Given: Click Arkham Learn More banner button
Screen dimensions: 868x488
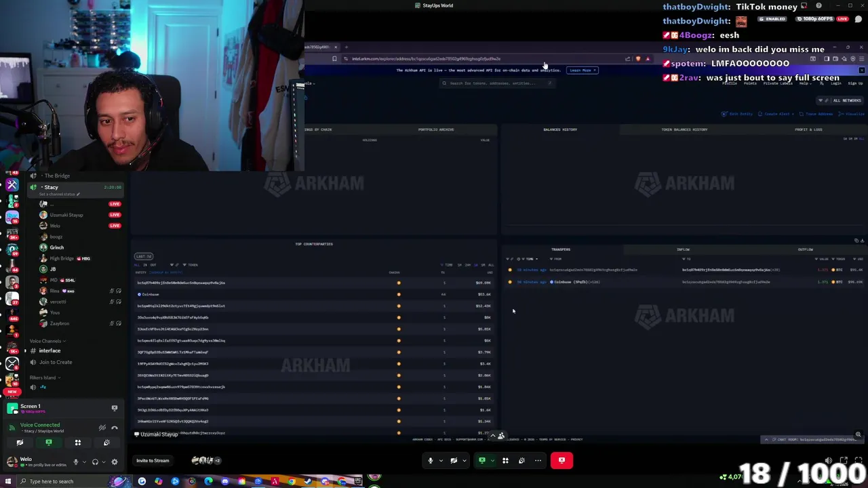Looking at the screenshot, I should pyautogui.click(x=583, y=70).
